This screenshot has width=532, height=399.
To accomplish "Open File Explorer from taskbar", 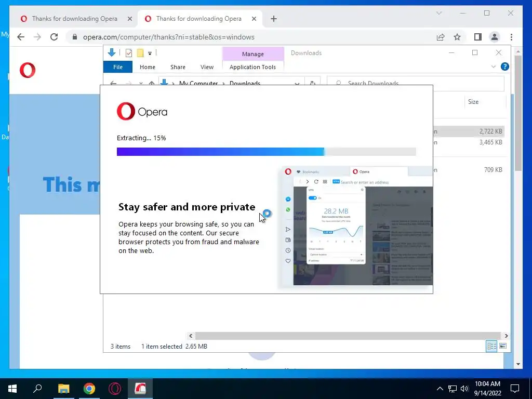I will tap(63, 389).
